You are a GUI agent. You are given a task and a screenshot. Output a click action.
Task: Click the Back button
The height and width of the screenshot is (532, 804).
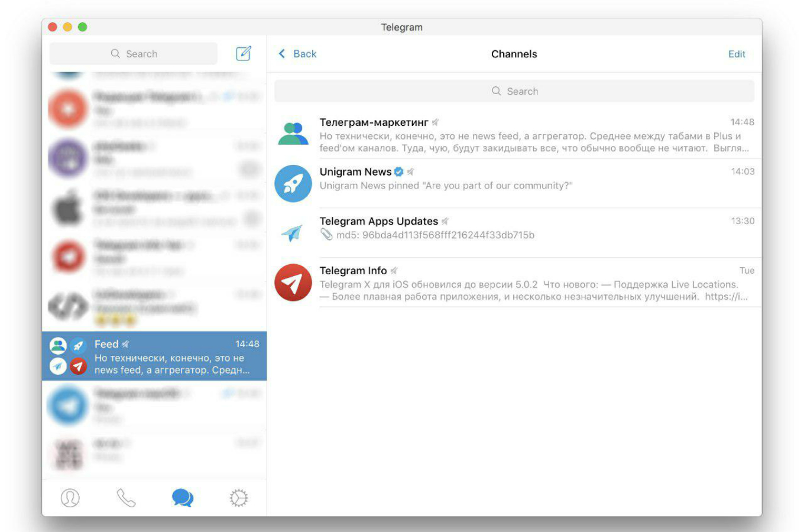(x=297, y=54)
